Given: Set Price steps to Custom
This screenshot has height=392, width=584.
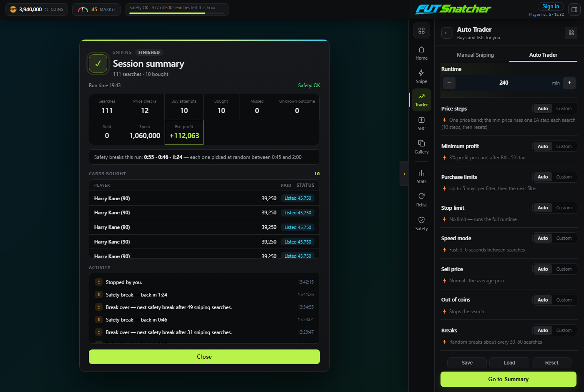Looking at the screenshot, I should (x=564, y=108).
